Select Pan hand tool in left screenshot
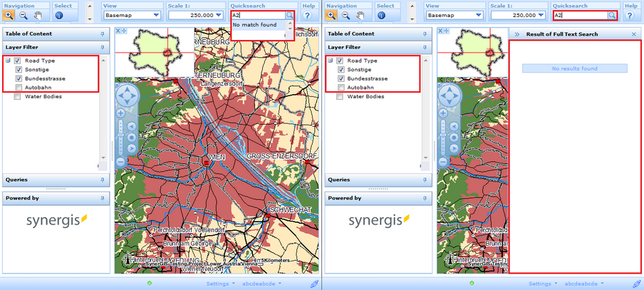644x290 pixels. click(38, 16)
